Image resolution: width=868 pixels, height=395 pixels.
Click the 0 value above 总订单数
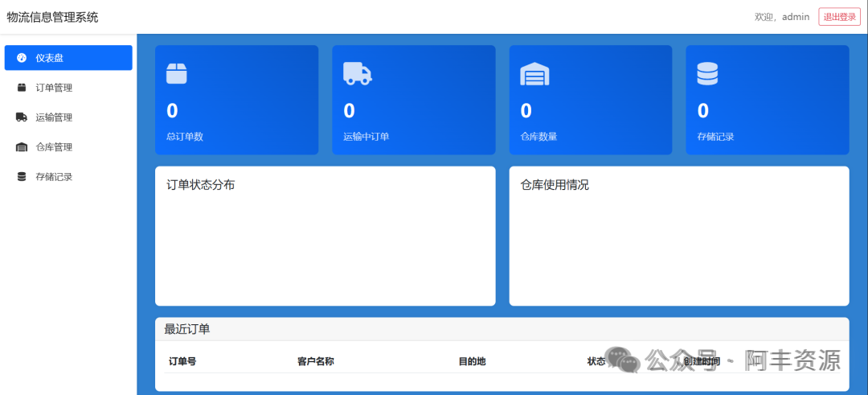coord(172,111)
